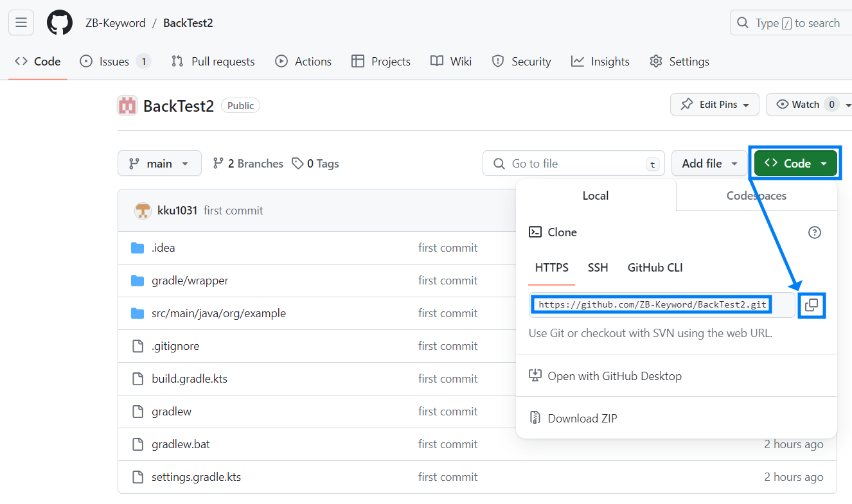Image resolution: width=852 pixels, height=504 pixels.
Task: Open the repository Settings tab
Action: click(679, 62)
